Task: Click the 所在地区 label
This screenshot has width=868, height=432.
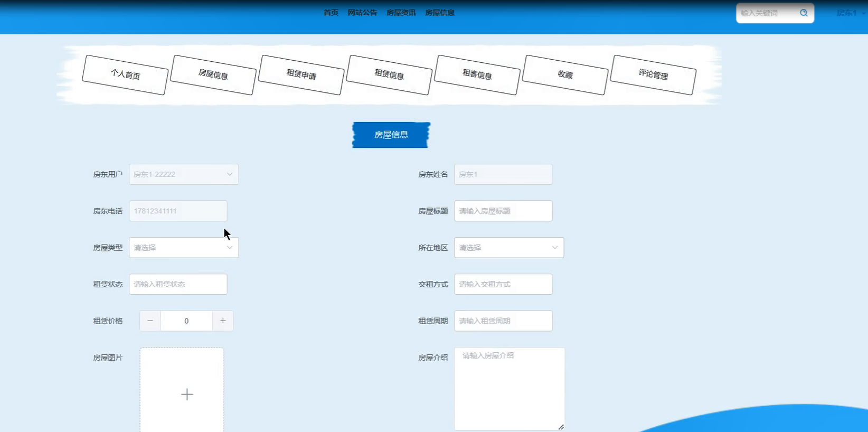Action: 433,248
